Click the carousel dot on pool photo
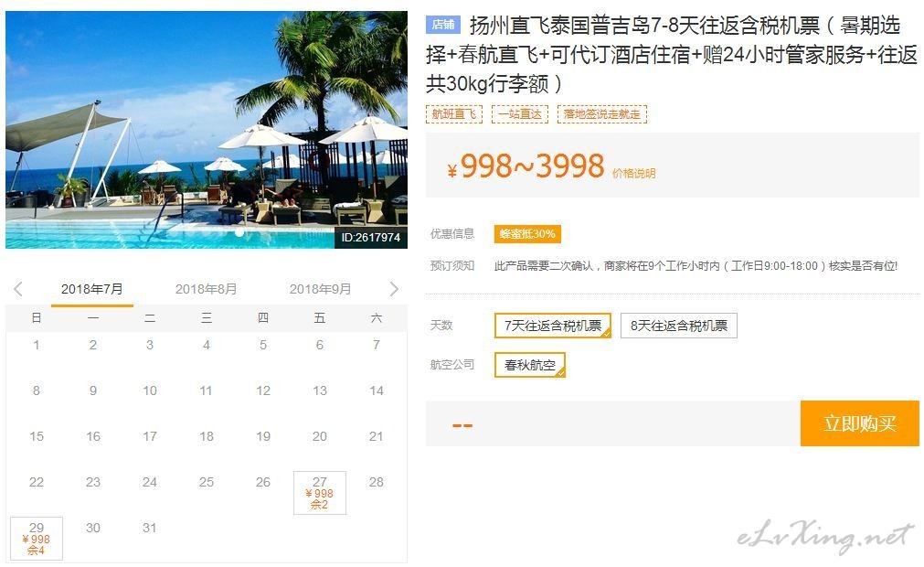The width and height of the screenshot is (924, 567). pos(239,232)
